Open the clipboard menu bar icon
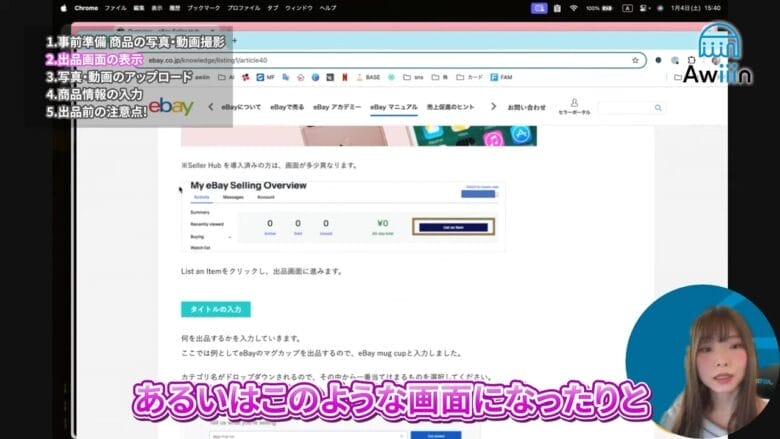 (x=557, y=8)
